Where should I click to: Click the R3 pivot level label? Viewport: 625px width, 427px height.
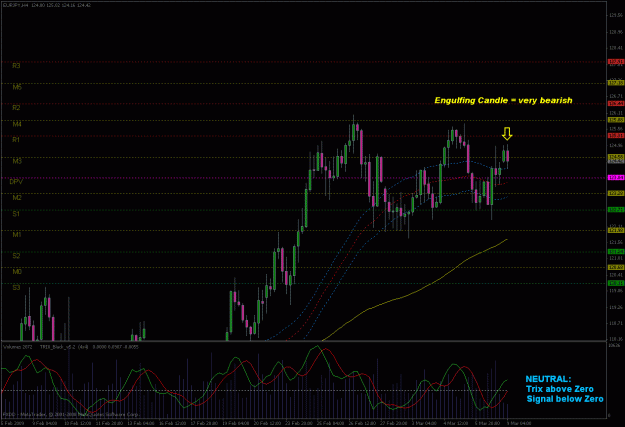click(16, 65)
